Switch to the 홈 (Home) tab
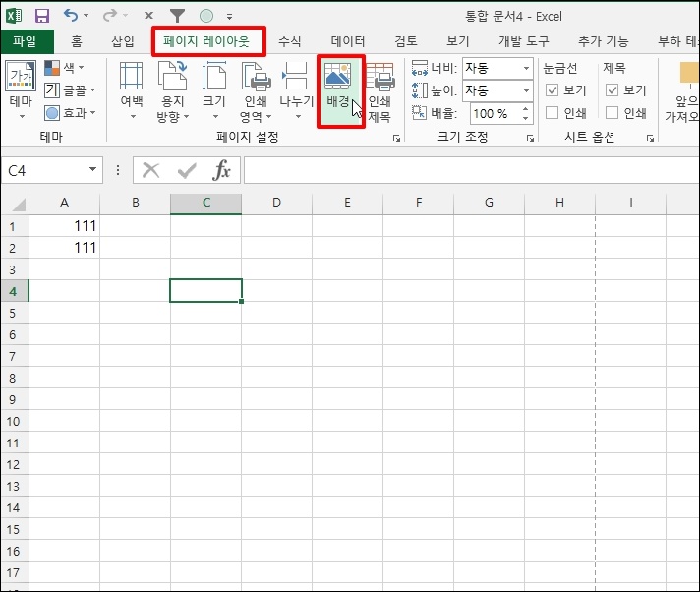Screen dimensions: 700x592 click(x=77, y=41)
